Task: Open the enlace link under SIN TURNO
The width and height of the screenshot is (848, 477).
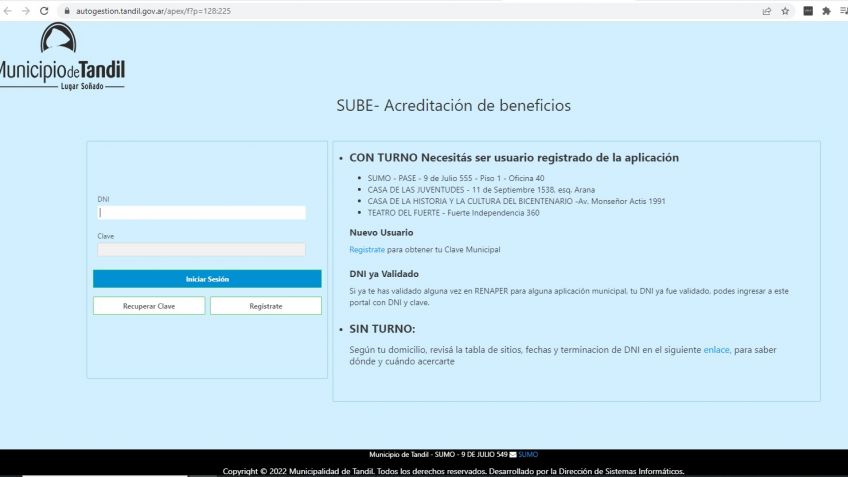Action: tap(716, 350)
